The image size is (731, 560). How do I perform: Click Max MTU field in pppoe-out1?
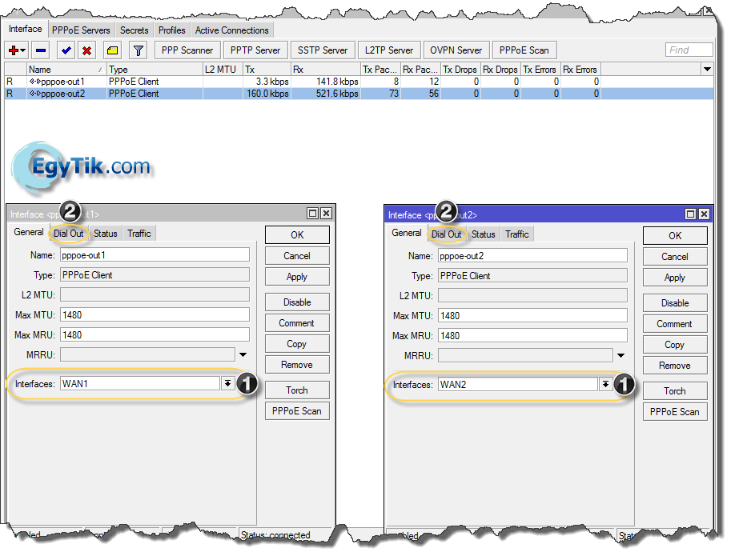click(155, 314)
